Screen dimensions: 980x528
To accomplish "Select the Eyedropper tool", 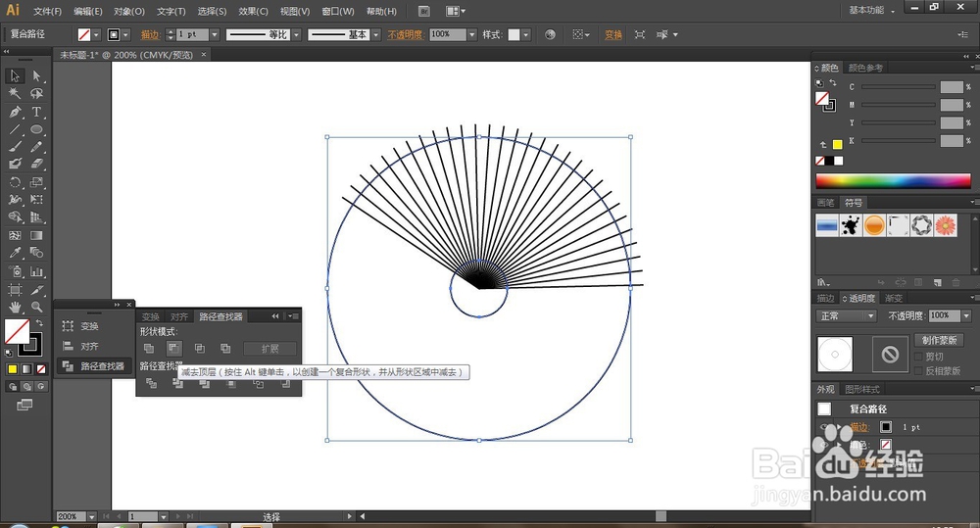I will [x=15, y=253].
